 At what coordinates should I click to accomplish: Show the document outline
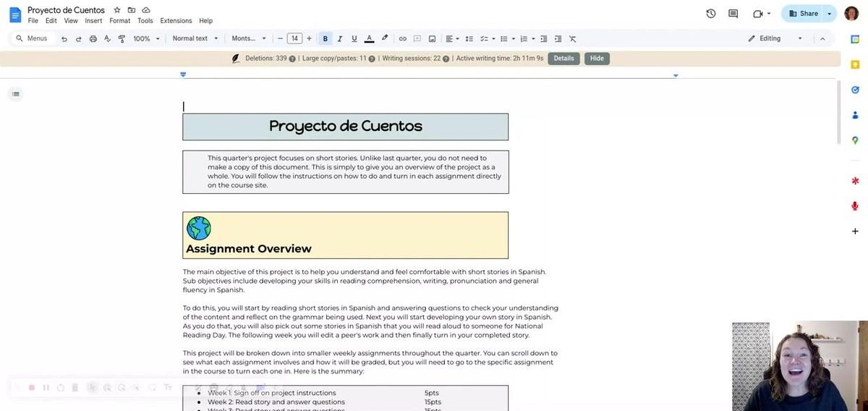16,93
